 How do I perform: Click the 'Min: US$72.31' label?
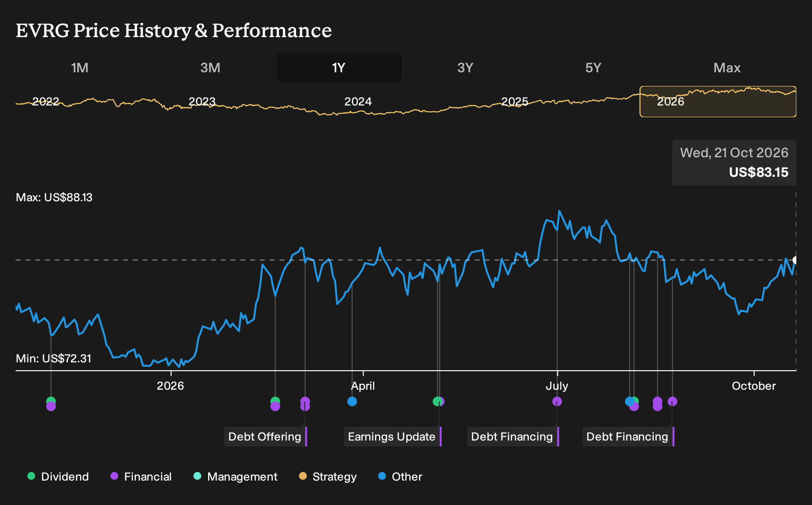54,358
